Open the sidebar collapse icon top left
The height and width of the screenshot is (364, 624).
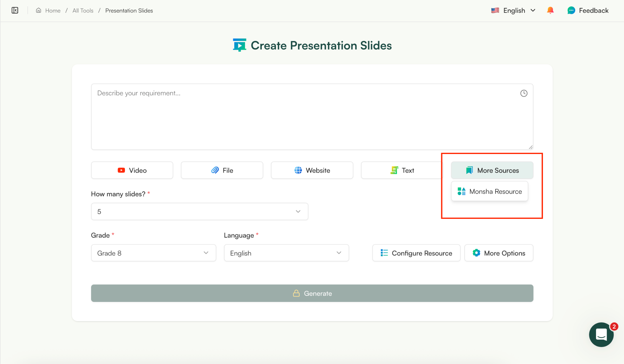15,10
